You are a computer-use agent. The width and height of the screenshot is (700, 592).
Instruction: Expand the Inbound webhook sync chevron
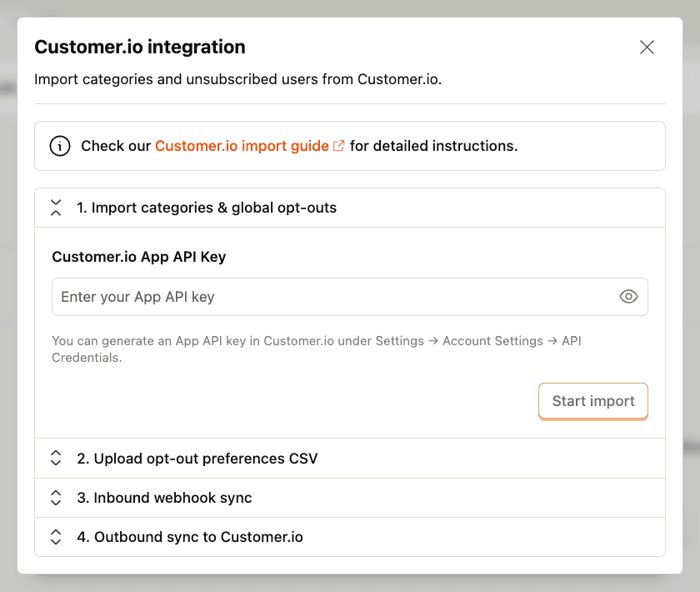tap(56, 498)
